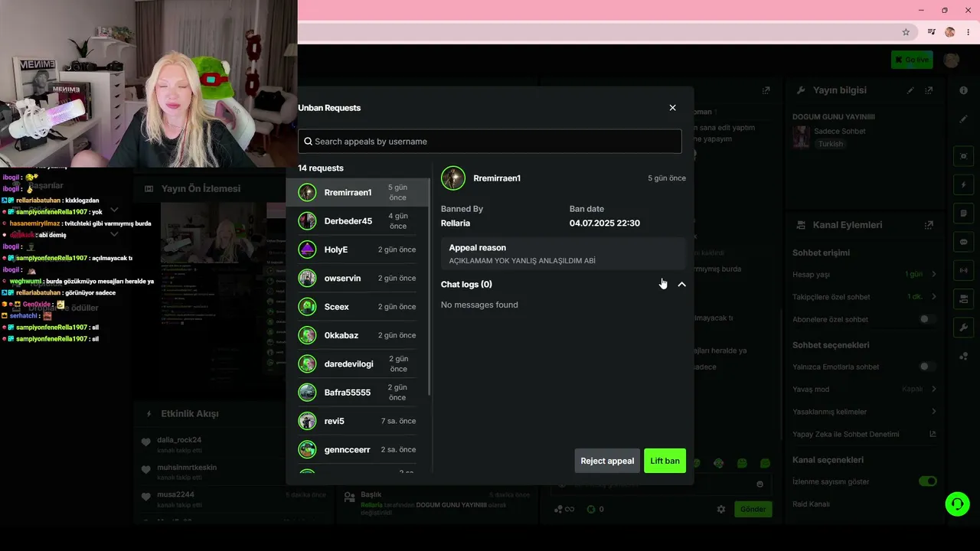Open the profile avatar menu
The width and height of the screenshot is (980, 551).
pyautogui.click(x=952, y=60)
